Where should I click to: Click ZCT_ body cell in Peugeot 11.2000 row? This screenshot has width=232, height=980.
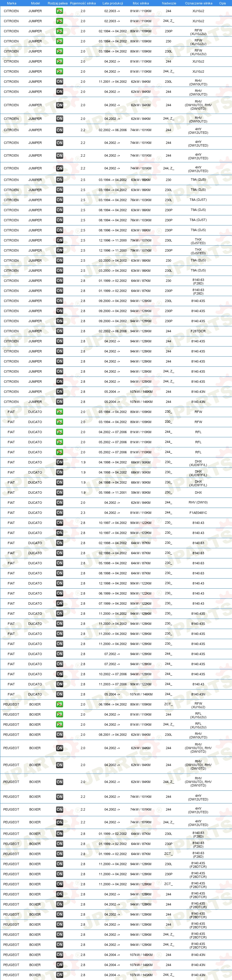click(169, 884)
